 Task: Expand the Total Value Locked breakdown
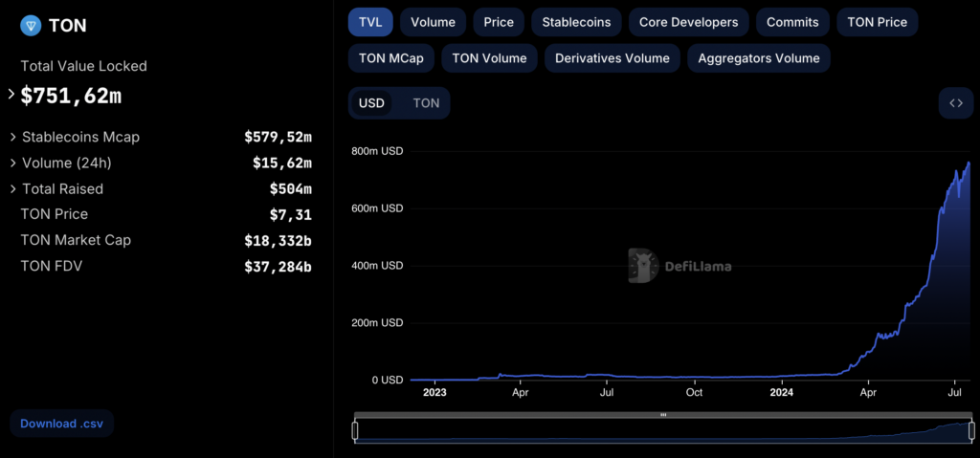[11, 95]
